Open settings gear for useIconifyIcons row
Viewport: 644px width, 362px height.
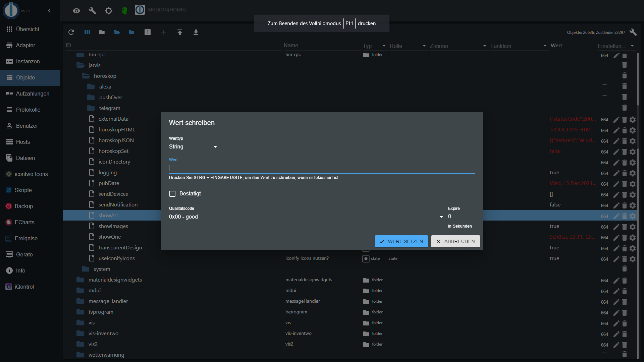pyautogui.click(x=633, y=259)
